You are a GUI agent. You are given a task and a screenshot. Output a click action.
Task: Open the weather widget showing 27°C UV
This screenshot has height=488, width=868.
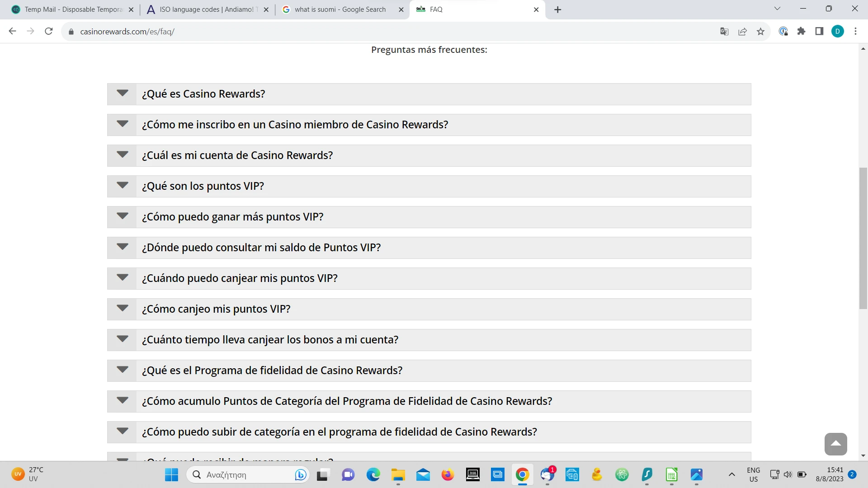pyautogui.click(x=28, y=474)
